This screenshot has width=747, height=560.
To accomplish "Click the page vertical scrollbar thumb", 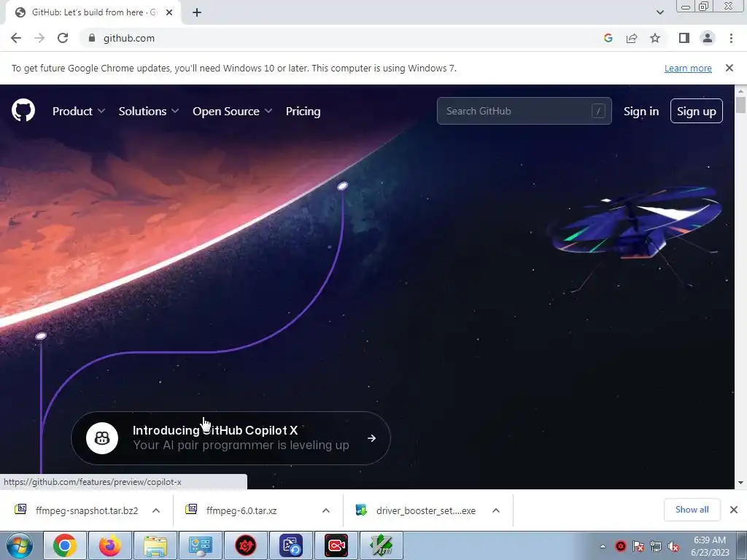I will (740, 105).
